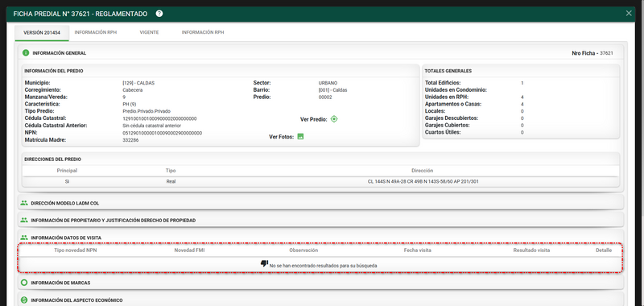644x306 pixels.
Task: Expand Información de Propietario y Justificación section
Action: 320,220
